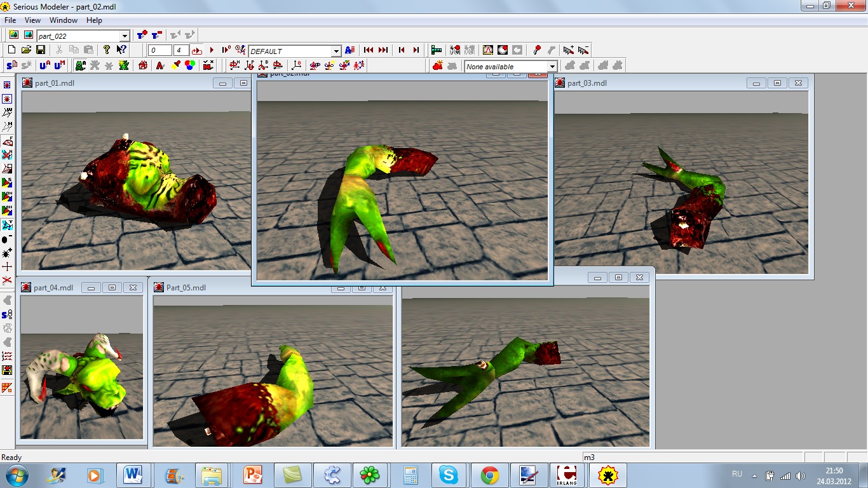
Task: Click the red cloud with spark icon
Action: point(438,65)
